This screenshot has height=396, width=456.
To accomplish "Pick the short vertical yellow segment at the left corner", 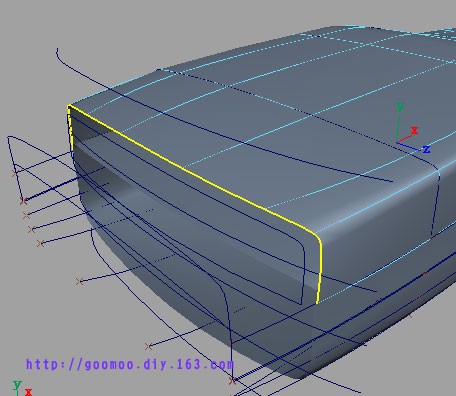I will (70, 128).
